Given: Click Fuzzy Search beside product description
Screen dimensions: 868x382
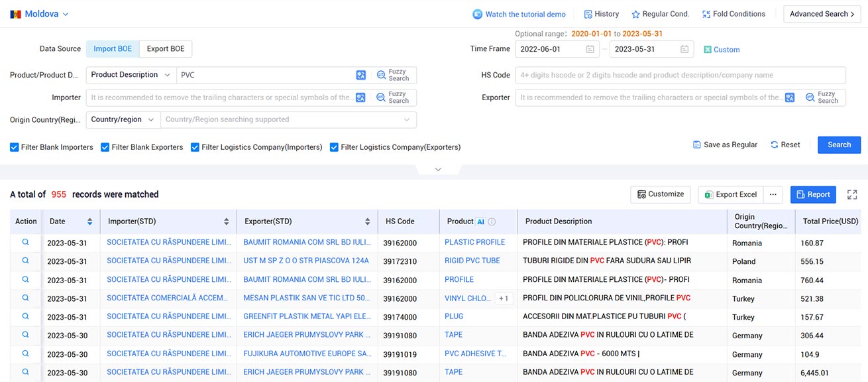Looking at the screenshot, I should [x=393, y=75].
